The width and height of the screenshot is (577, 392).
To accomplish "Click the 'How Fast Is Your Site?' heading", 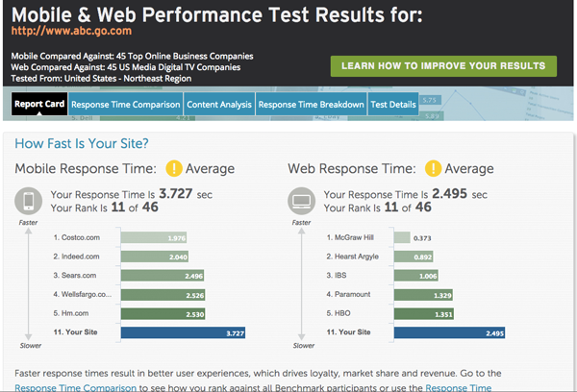I will pyautogui.click(x=82, y=143).
